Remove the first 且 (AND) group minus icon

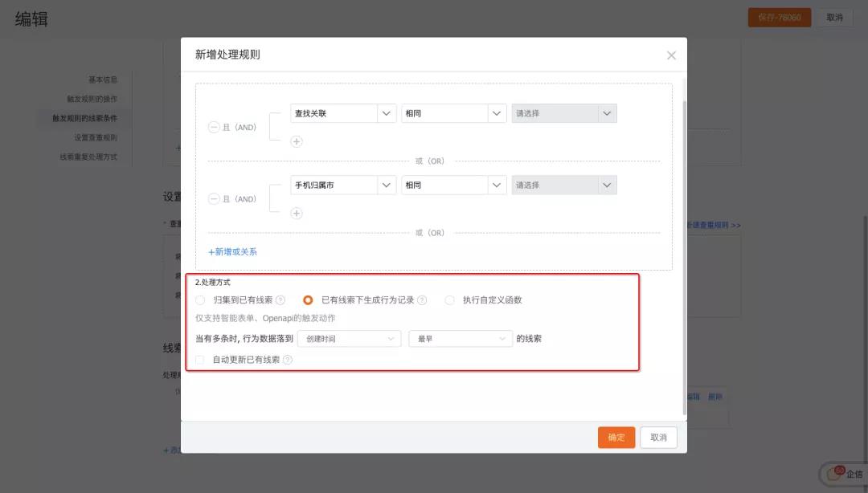click(x=214, y=127)
